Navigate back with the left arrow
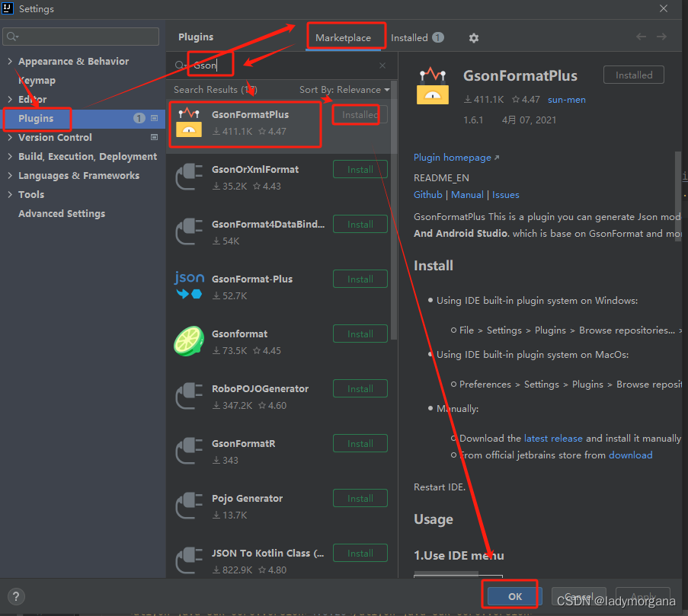The width and height of the screenshot is (688, 616). point(641,37)
